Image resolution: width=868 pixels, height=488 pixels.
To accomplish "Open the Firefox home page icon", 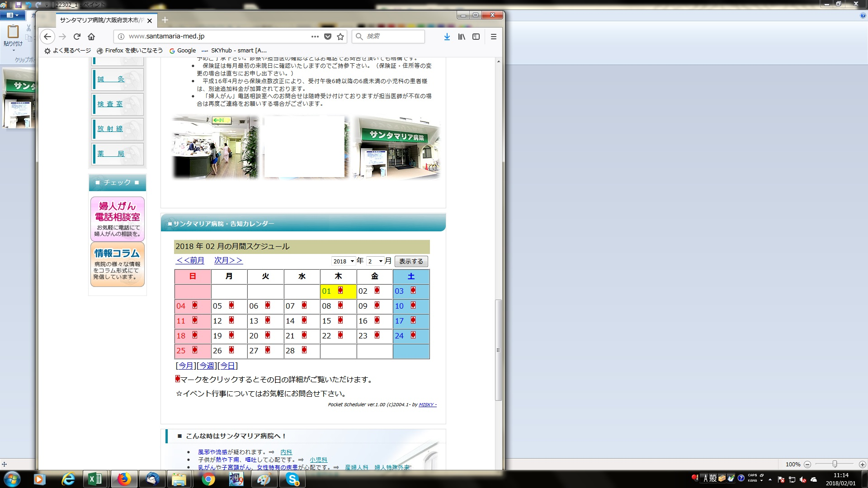I will point(91,37).
